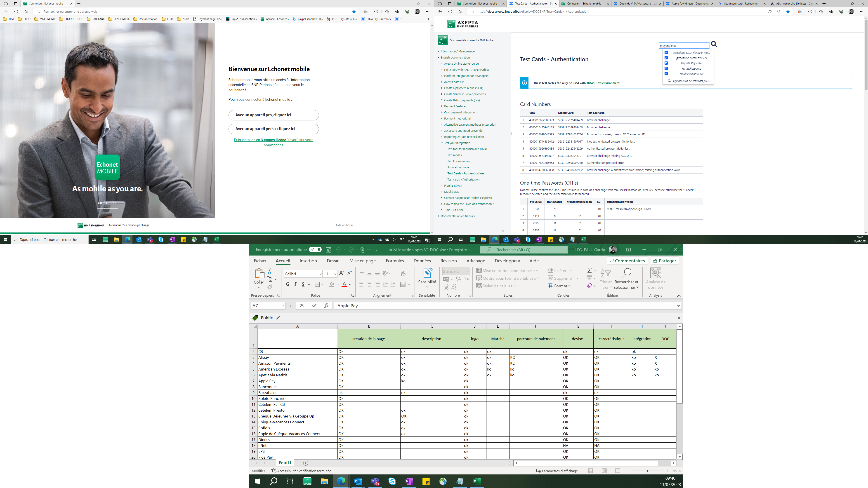
Task: Open the Mise en forme conditionnelle dropdown
Action: [507, 270]
